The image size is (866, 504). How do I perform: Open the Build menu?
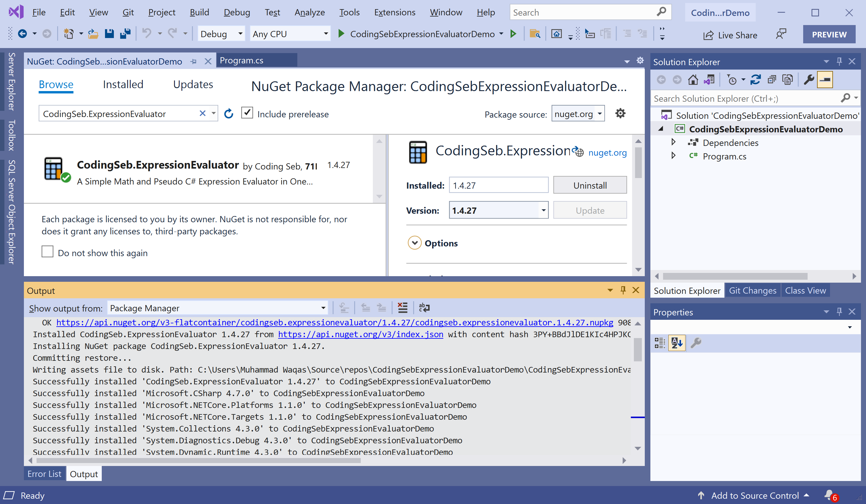point(199,12)
